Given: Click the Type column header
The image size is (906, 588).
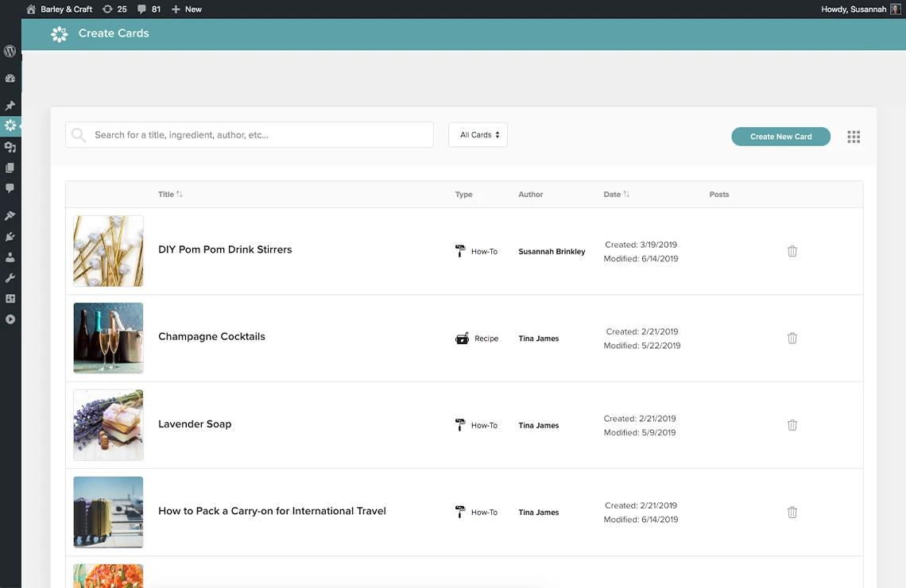Looking at the screenshot, I should pyautogui.click(x=463, y=195).
